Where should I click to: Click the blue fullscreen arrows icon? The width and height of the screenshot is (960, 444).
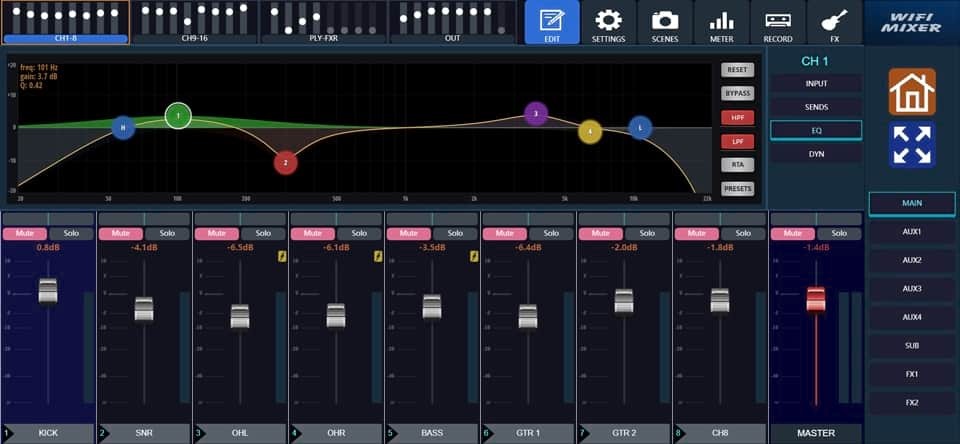point(912,145)
